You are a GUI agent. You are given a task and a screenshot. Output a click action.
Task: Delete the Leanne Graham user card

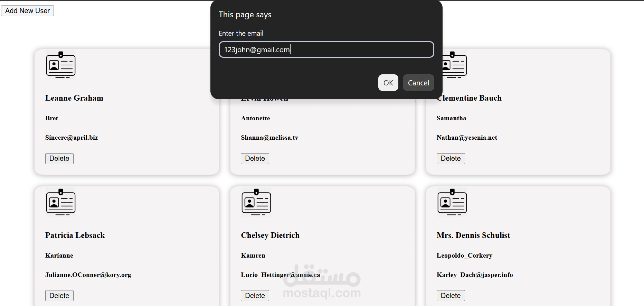point(59,158)
